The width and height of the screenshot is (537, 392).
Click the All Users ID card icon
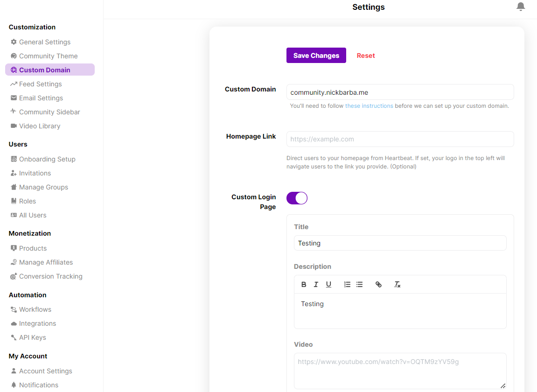pyautogui.click(x=14, y=215)
